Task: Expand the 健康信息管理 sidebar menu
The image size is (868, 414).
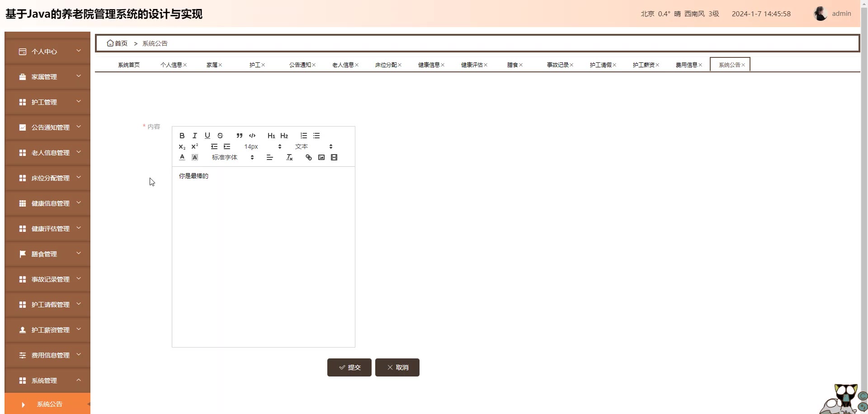Action: 47,203
